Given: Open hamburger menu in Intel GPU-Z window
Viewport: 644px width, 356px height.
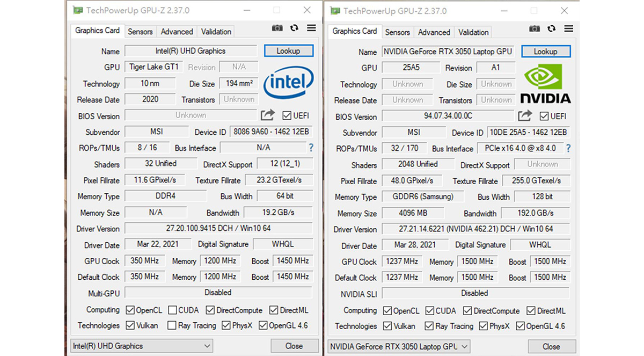Looking at the screenshot, I should (x=311, y=28).
